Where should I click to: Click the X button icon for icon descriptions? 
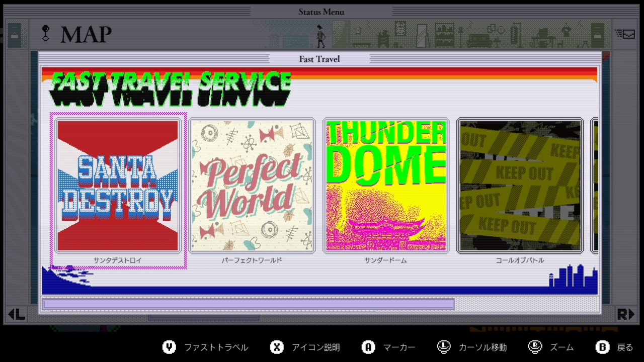277,347
